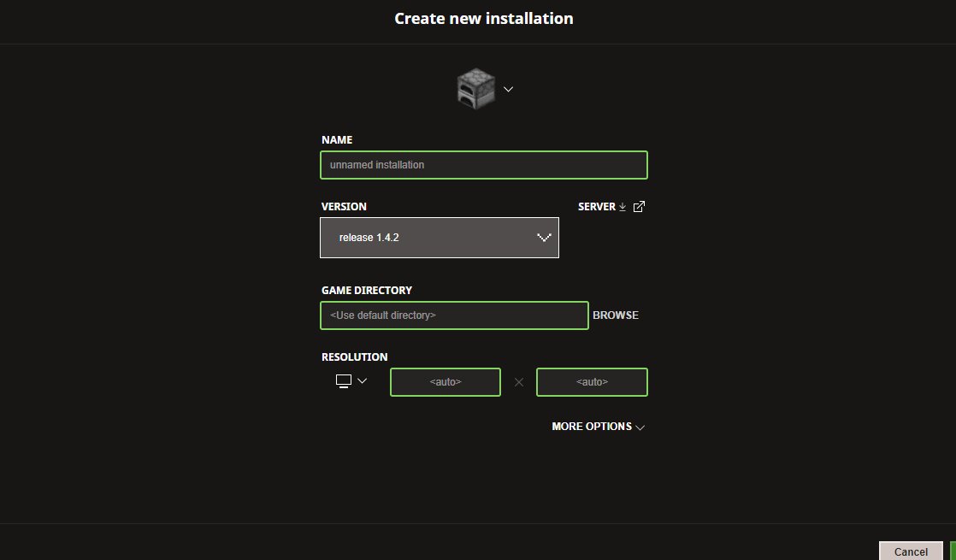Open the server external link icon
This screenshot has width=956, height=560.
pos(639,207)
